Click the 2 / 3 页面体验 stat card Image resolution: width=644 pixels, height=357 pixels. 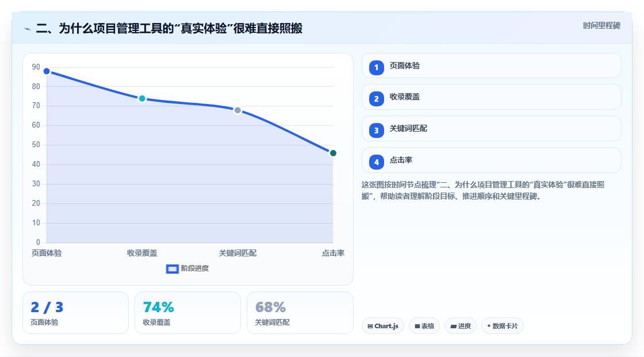pos(75,313)
